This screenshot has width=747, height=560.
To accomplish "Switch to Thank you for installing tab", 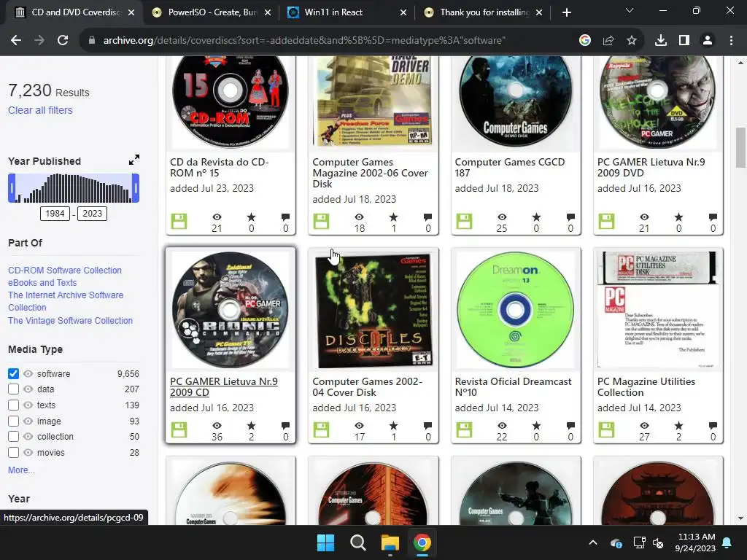I will (484, 12).
